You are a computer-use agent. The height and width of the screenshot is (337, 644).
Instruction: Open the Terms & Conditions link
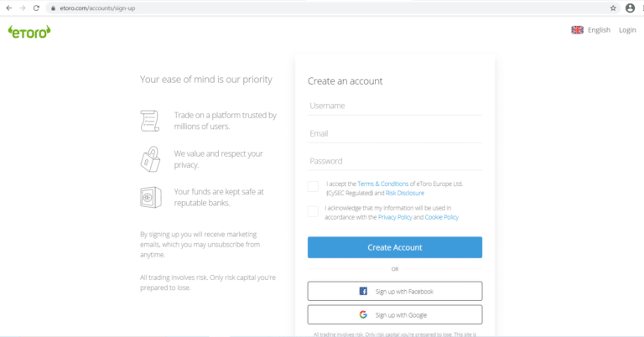382,184
